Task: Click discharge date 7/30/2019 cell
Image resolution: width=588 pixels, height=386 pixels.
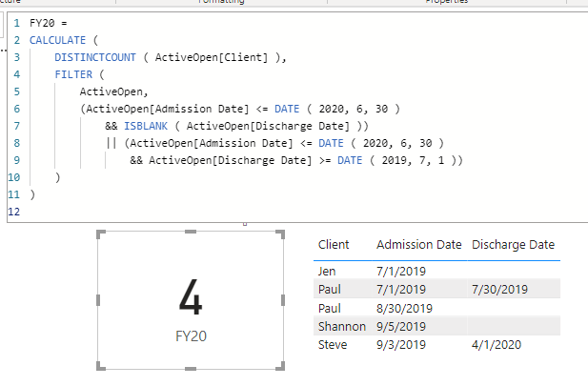Action: tap(499, 289)
